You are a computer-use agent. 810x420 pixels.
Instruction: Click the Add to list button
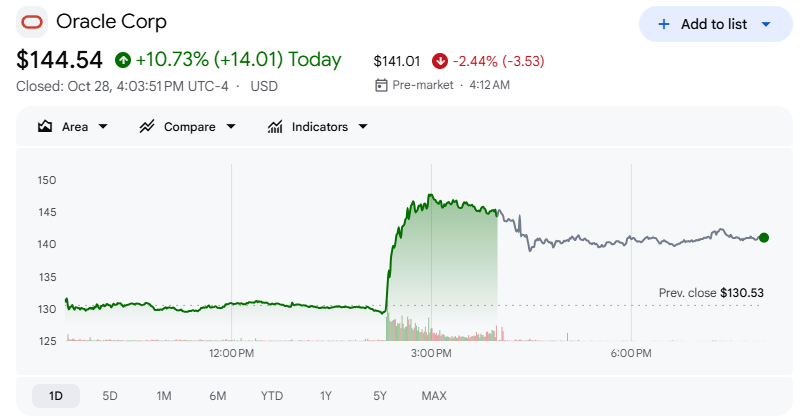715,24
